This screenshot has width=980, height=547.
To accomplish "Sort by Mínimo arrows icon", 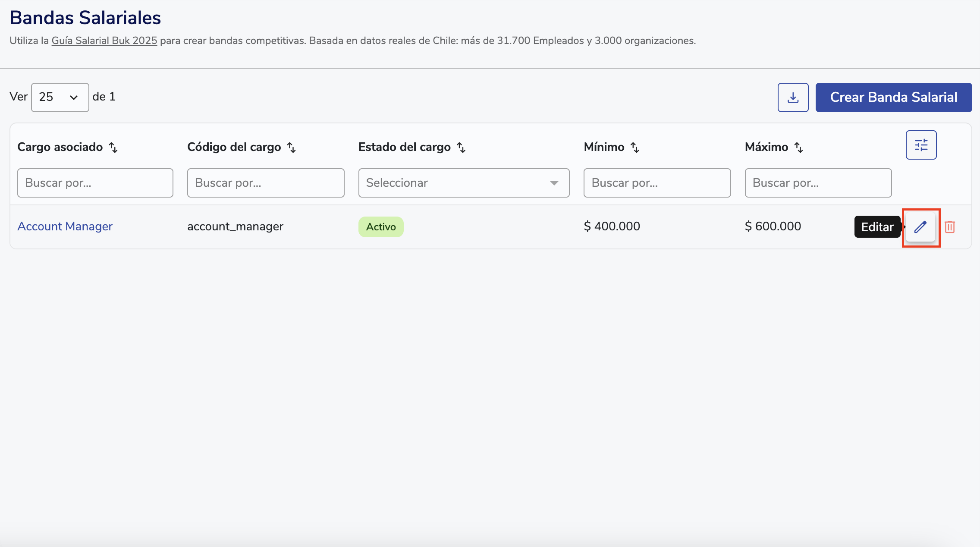I will coord(634,148).
